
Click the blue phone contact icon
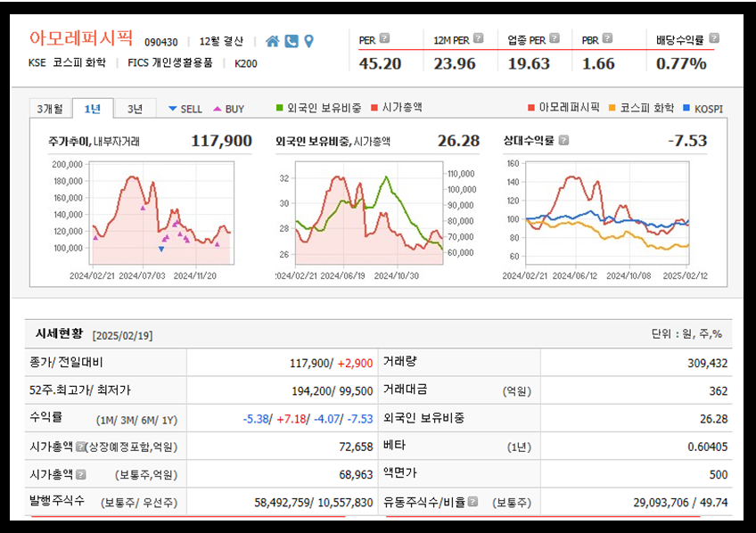pos(292,41)
